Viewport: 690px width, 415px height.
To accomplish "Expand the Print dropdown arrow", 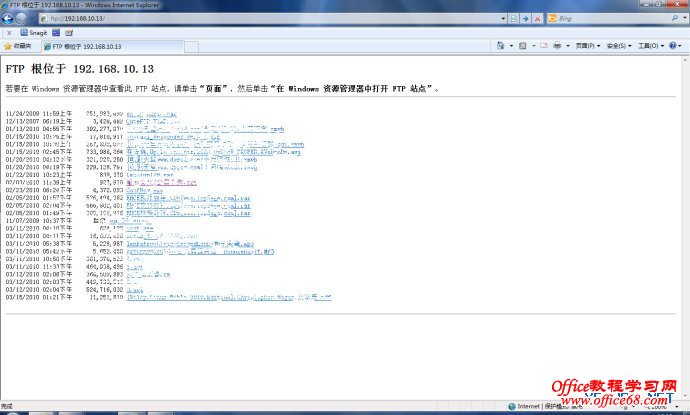I will [x=568, y=46].
